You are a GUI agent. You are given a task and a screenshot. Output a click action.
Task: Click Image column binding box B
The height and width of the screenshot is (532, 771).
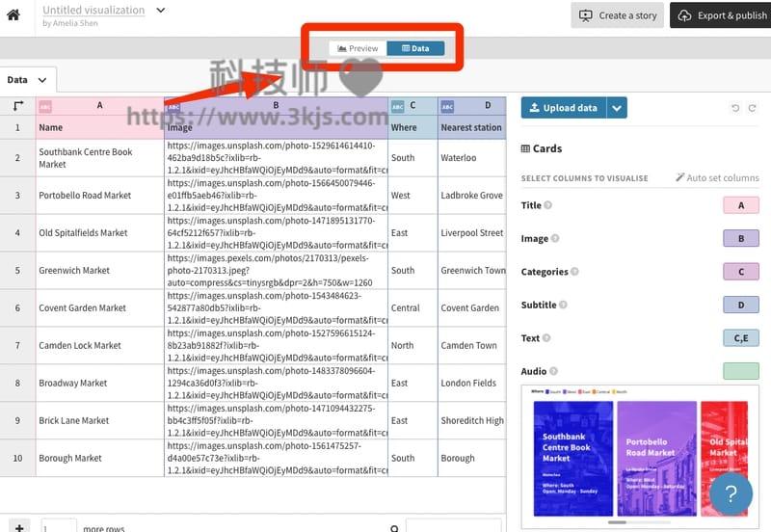coord(741,238)
